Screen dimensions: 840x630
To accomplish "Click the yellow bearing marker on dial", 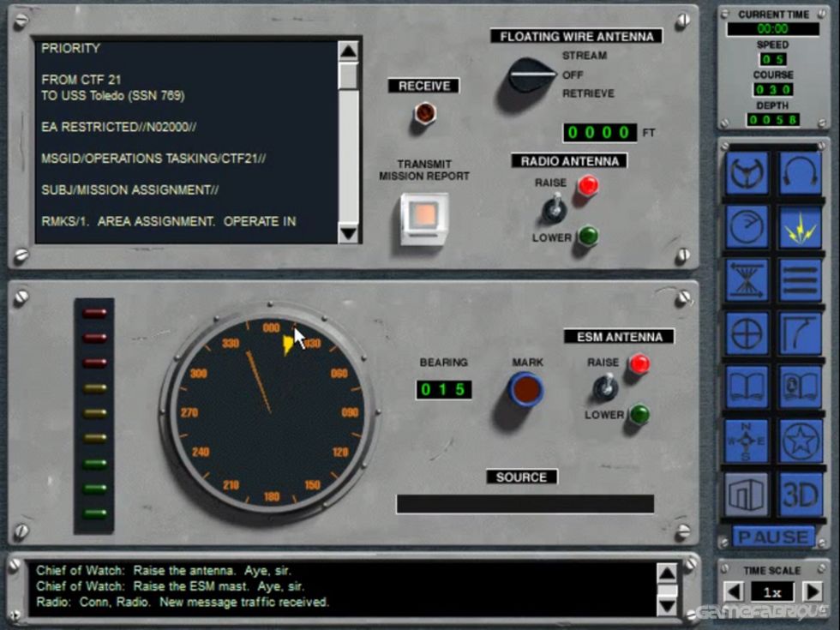I will 288,344.
